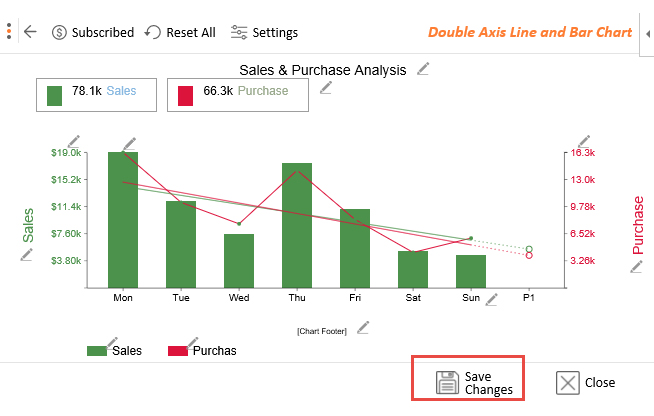Click the Save Changes floppy disk icon
The height and width of the screenshot is (416, 654).
(447, 383)
